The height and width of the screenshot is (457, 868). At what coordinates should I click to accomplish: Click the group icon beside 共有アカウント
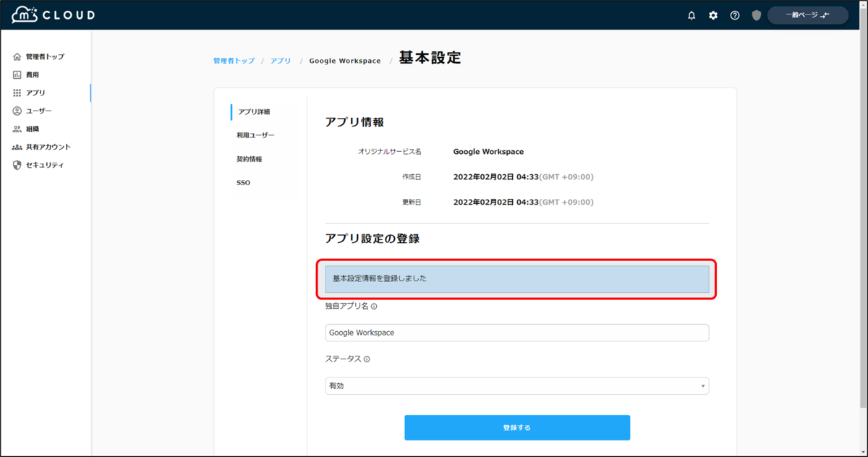point(17,147)
